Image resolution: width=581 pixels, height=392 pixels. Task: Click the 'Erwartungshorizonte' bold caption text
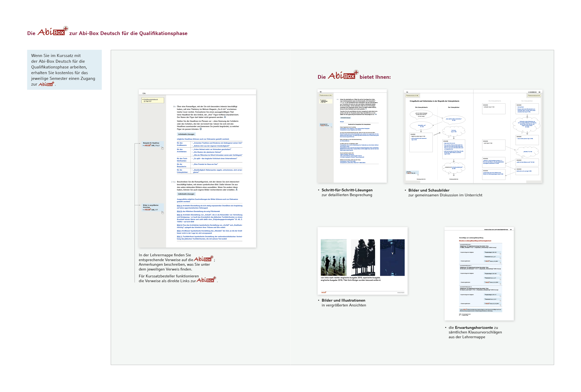click(474, 327)
